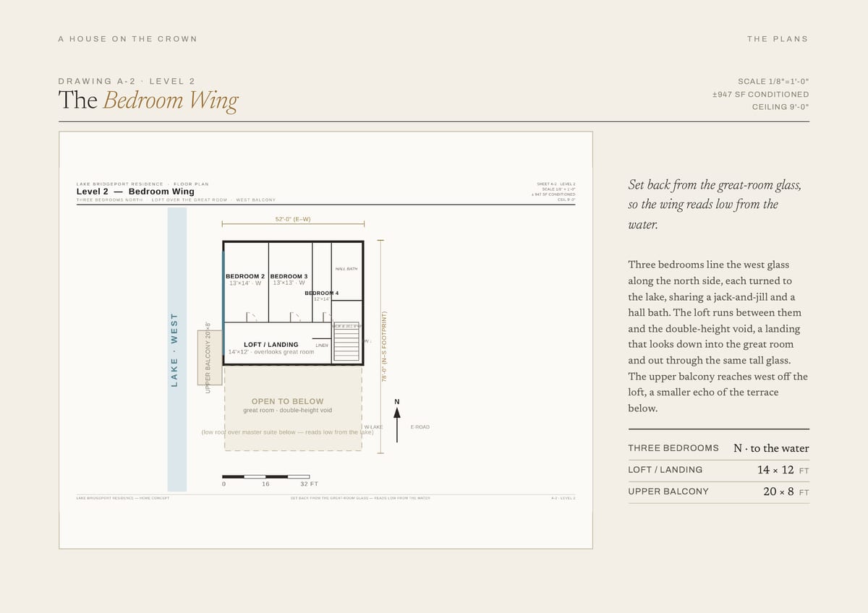Click the "DRAWING A-2 · LEVEL 2" label
This screenshot has height=613, width=868.
[127, 81]
